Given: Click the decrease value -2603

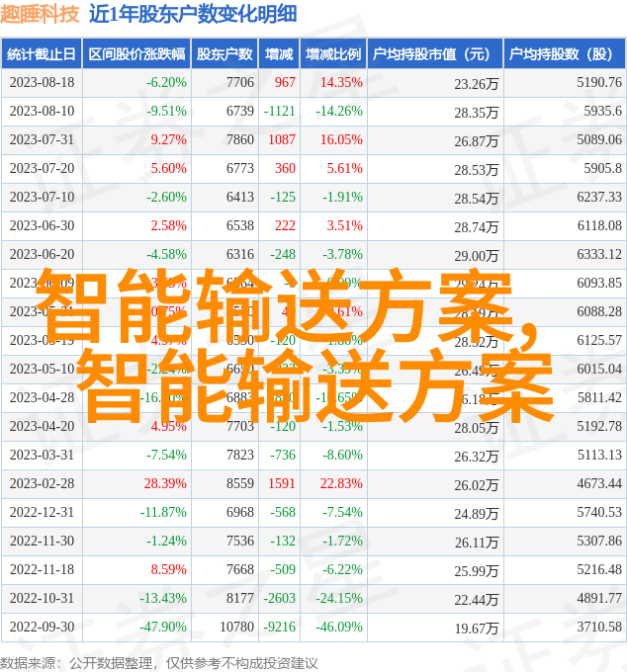Looking at the screenshot, I should tap(280, 599).
